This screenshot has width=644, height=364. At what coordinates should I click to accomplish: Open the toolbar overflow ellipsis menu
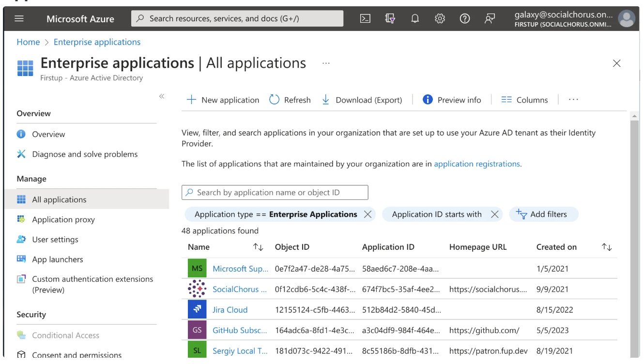tap(573, 100)
